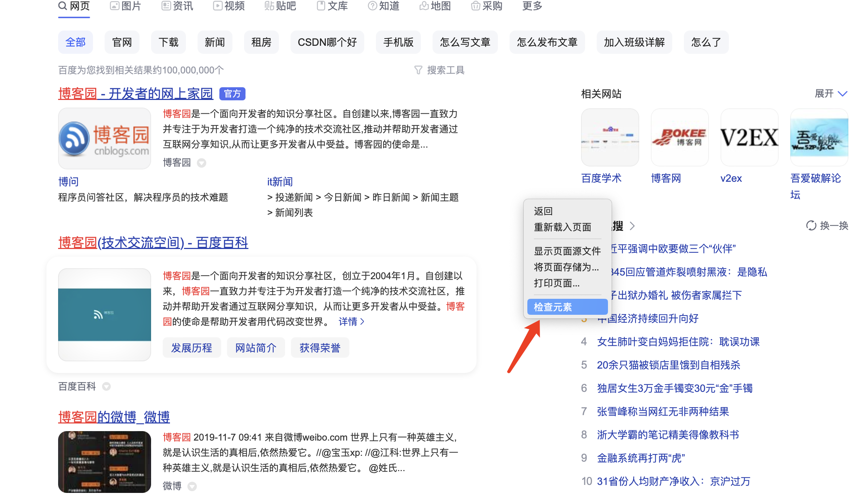Filter results by 下载
This screenshot has width=868, height=498.
pyautogui.click(x=169, y=42)
